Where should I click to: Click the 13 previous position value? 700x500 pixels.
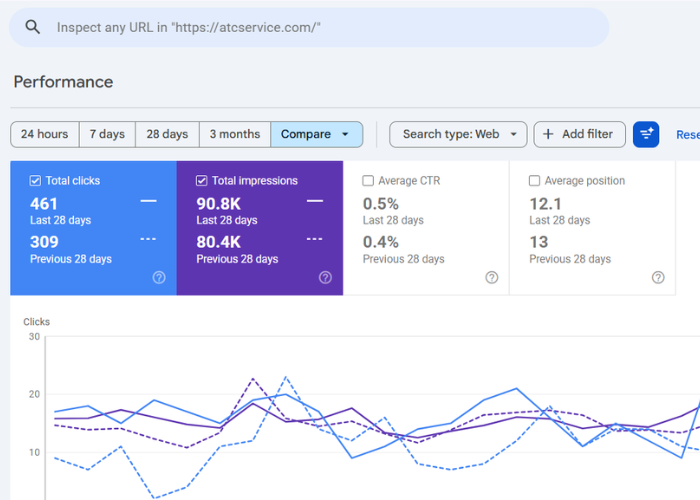[x=539, y=242]
